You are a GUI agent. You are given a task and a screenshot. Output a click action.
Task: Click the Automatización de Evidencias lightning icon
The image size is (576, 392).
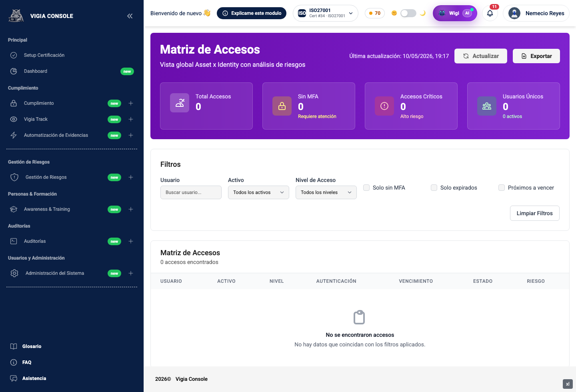click(x=14, y=135)
